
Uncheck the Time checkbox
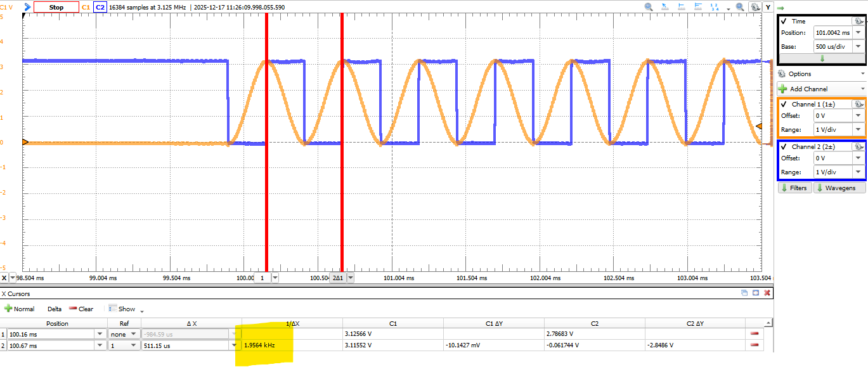click(x=784, y=22)
